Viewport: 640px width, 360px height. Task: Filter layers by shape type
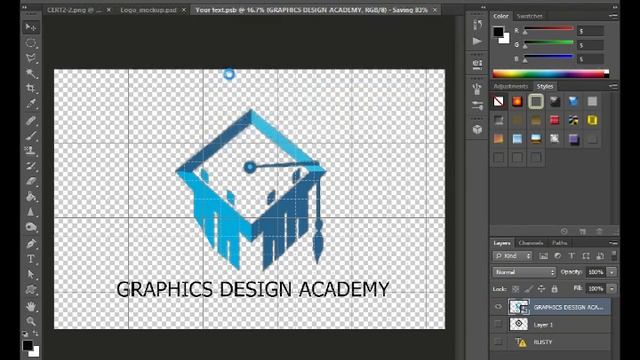point(586,256)
